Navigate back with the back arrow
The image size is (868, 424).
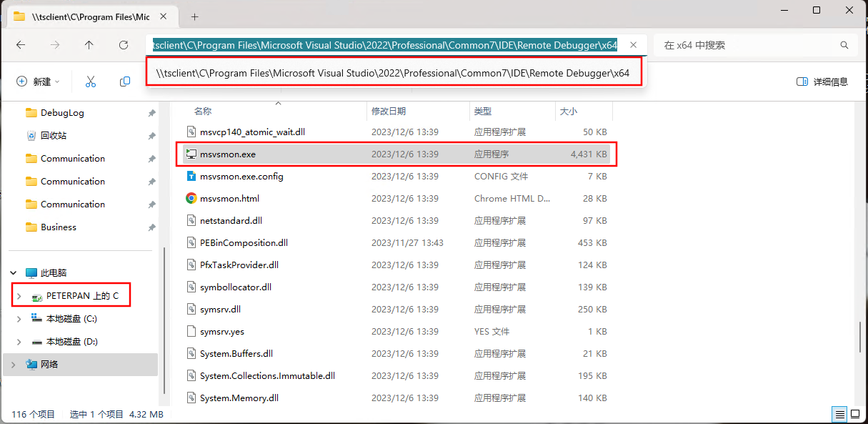pyautogui.click(x=21, y=45)
